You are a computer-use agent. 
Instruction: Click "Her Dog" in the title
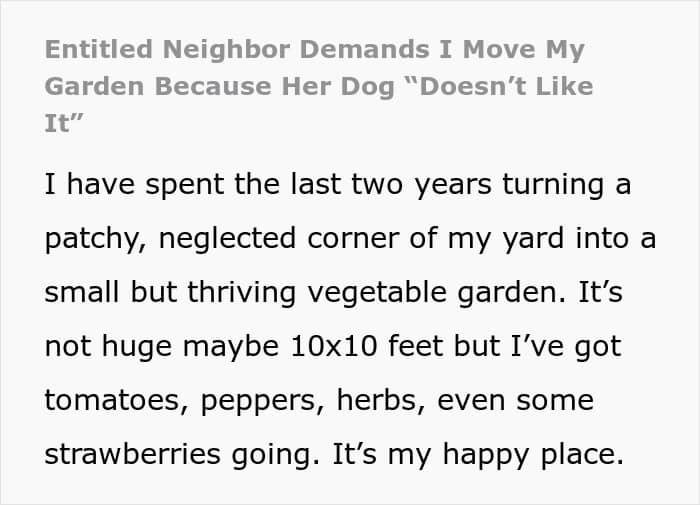[338, 86]
